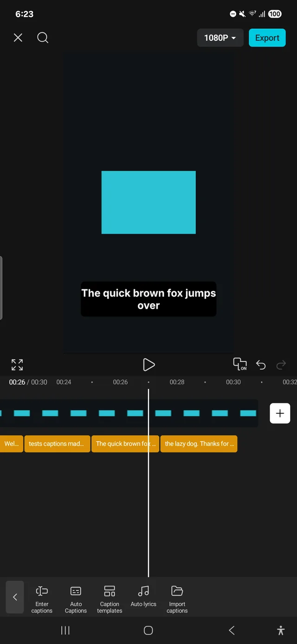Open Auto lyrics tool
Viewport: 297px width, 644px height.
click(x=143, y=597)
